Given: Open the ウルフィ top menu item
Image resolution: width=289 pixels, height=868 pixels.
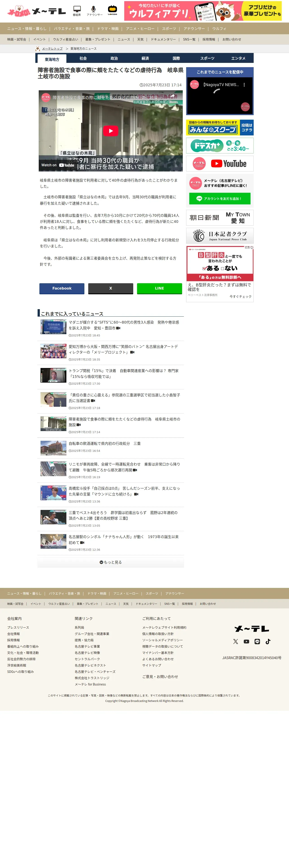Looking at the screenshot, I should coord(219,29).
